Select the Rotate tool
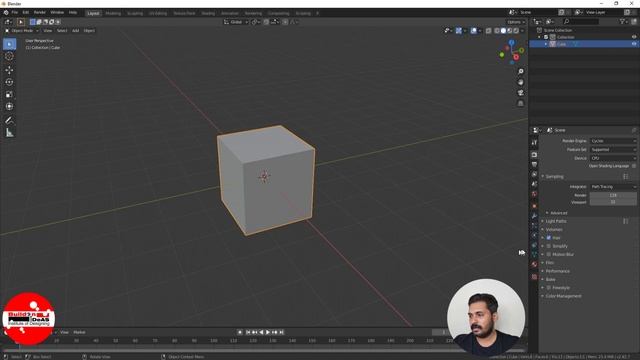 (x=9, y=82)
